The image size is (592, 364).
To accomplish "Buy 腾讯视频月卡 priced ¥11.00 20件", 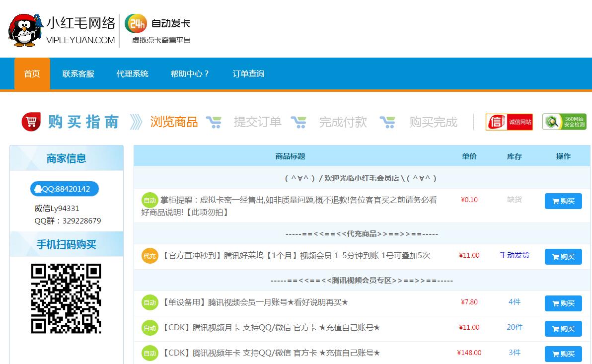I will pos(563,329).
